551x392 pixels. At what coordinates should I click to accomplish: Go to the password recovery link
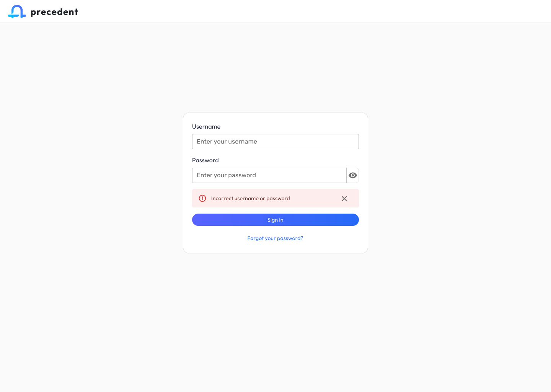[275, 238]
